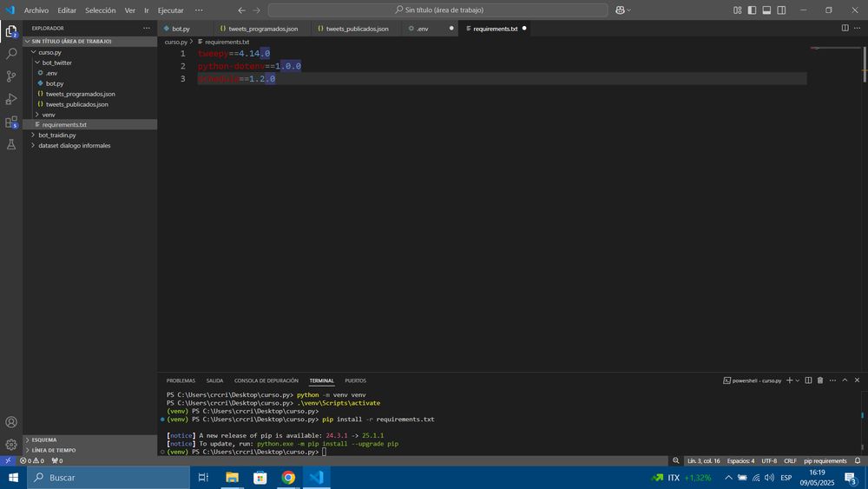This screenshot has width=868, height=489.
Task: Switch to the .env editor tab
Action: 423,29
